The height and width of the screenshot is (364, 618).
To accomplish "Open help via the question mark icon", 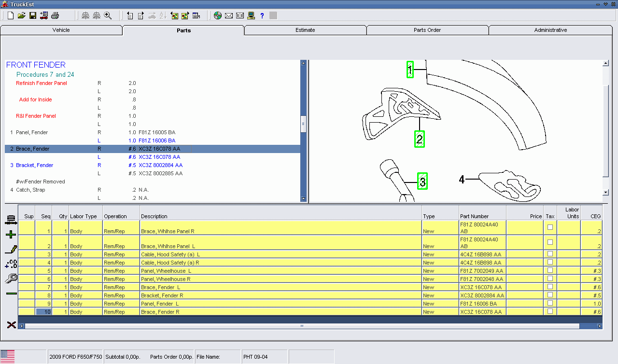I will pyautogui.click(x=262, y=15).
